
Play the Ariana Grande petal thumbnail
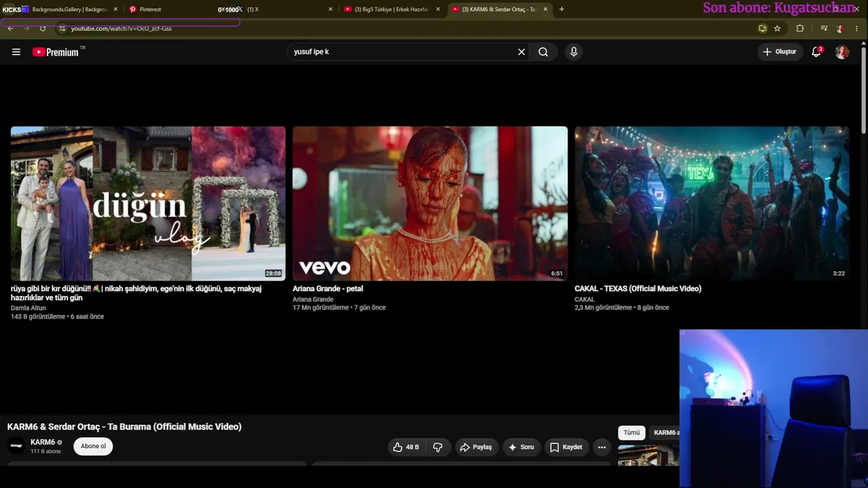pyautogui.click(x=430, y=203)
